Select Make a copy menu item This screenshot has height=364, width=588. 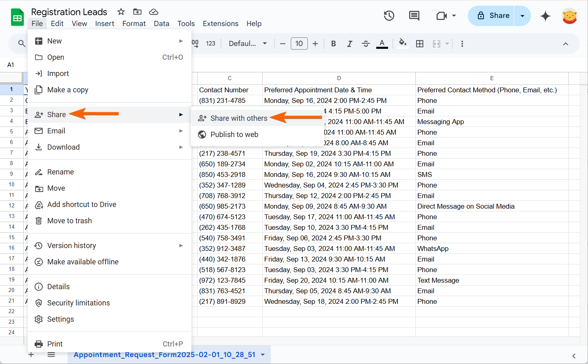coord(68,90)
